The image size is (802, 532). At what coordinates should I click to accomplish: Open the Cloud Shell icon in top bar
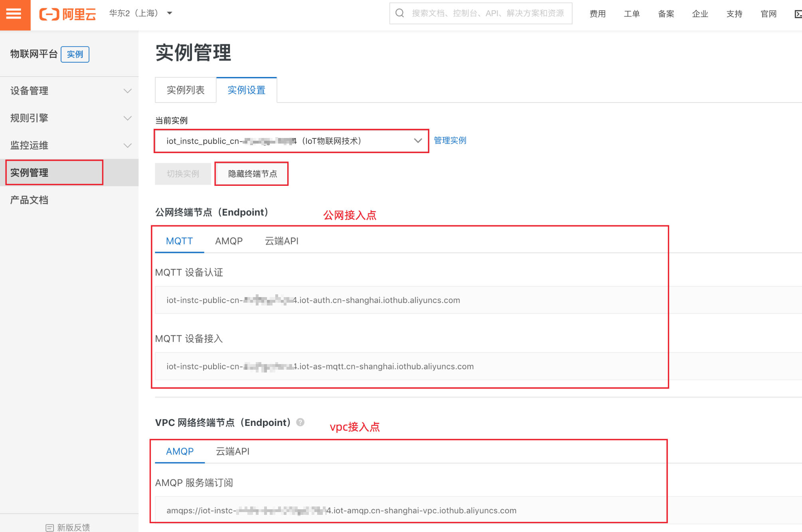click(798, 14)
